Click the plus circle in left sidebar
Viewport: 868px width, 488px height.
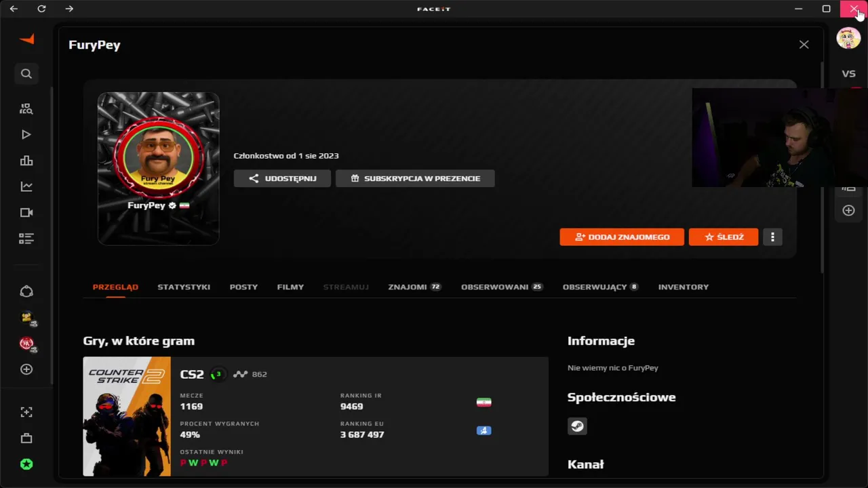tap(26, 369)
